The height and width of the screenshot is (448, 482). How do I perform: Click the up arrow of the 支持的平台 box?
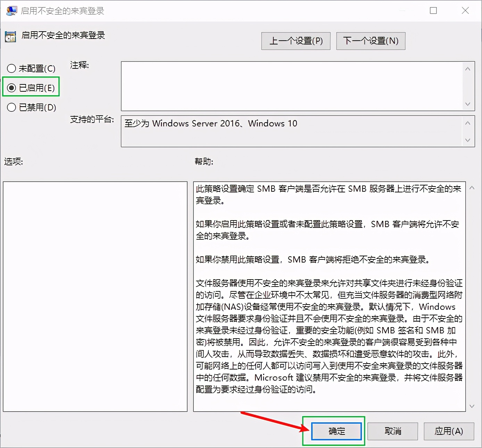(x=468, y=123)
